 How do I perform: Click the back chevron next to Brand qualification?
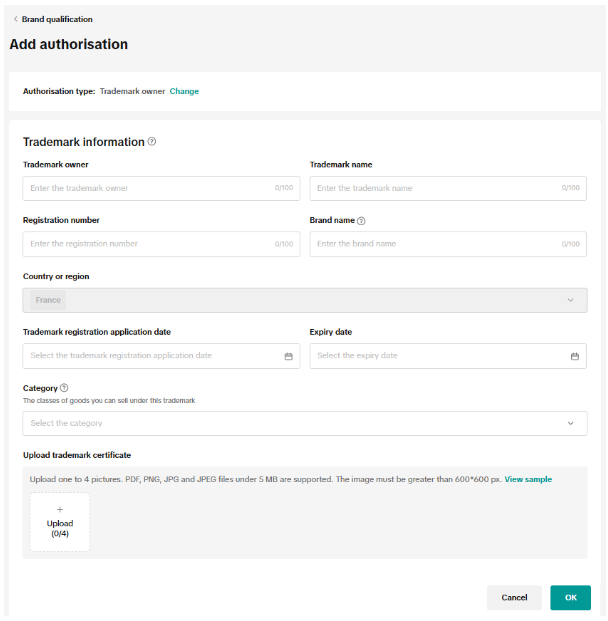pyautogui.click(x=15, y=19)
